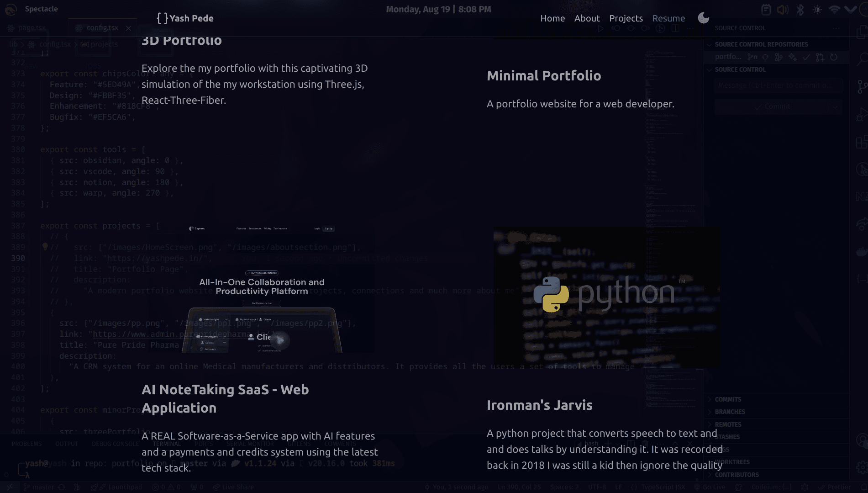The height and width of the screenshot is (493, 868).
Task: Open the Search icon in activity bar
Action: [862, 59]
